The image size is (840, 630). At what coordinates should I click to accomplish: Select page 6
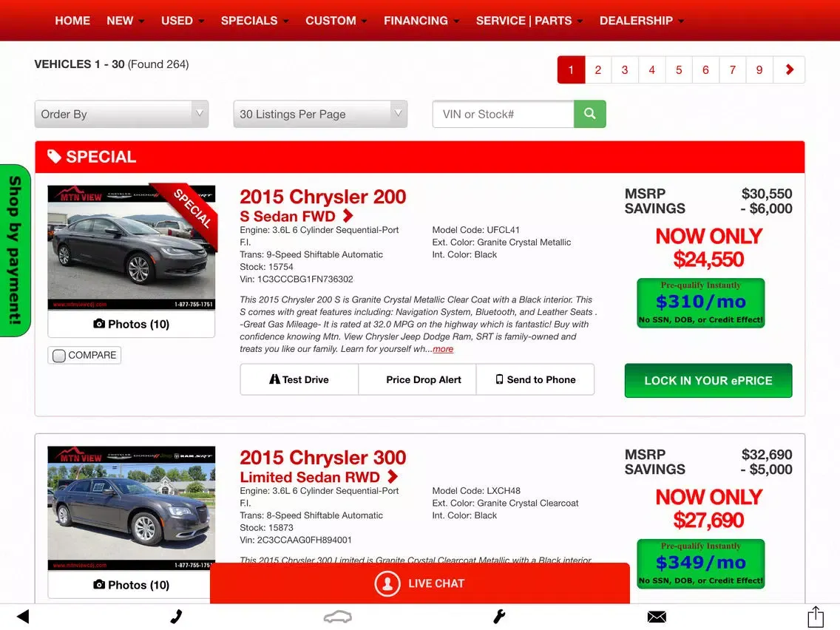pyautogui.click(x=705, y=70)
